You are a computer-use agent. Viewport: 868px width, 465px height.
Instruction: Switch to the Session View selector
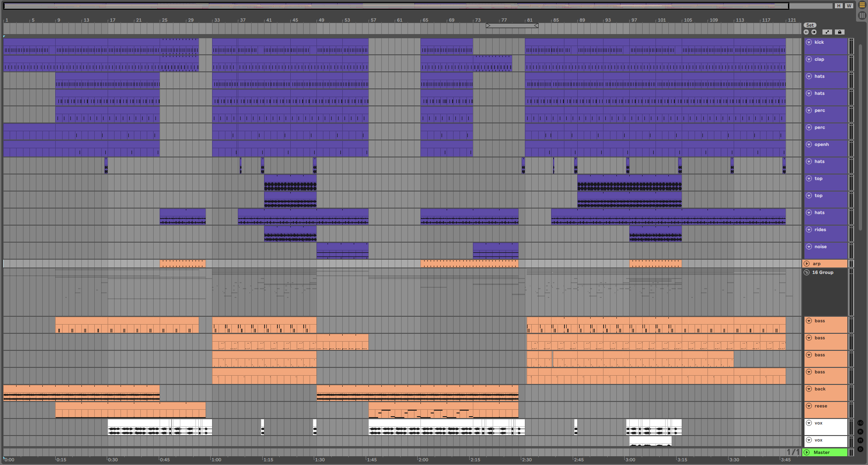[x=862, y=15]
